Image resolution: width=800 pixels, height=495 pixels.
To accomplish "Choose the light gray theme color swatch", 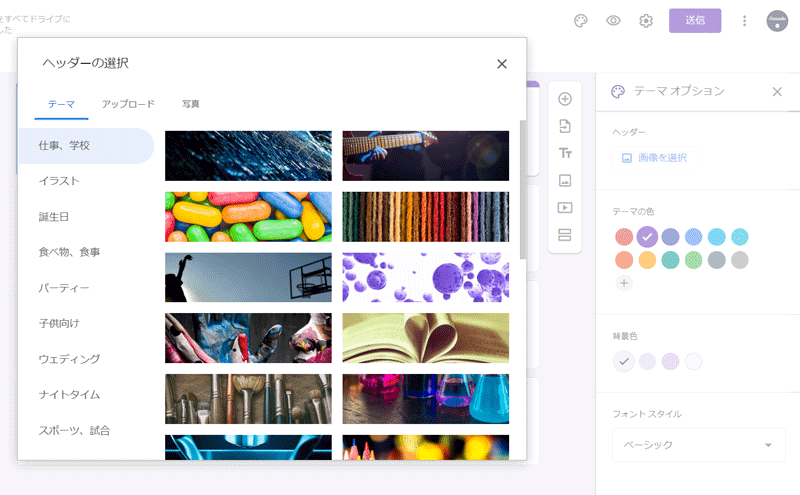I will pyautogui.click(x=740, y=260).
